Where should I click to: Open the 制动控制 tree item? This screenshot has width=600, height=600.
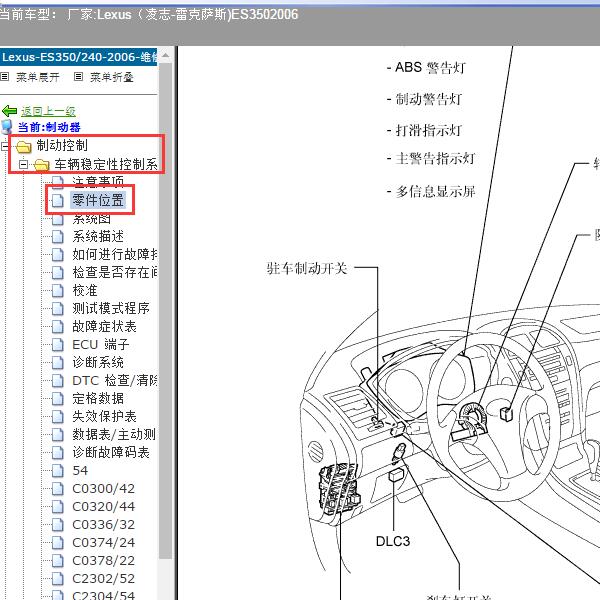[x=62, y=145]
